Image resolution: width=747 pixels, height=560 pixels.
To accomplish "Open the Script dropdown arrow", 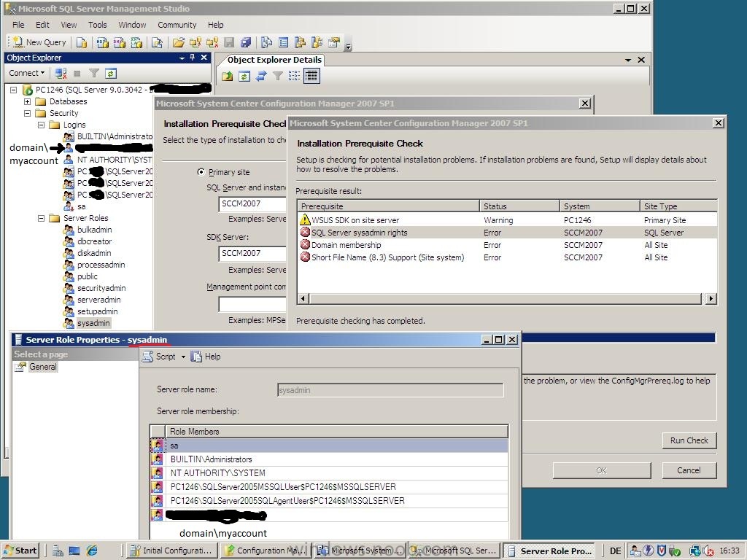I will 183,357.
